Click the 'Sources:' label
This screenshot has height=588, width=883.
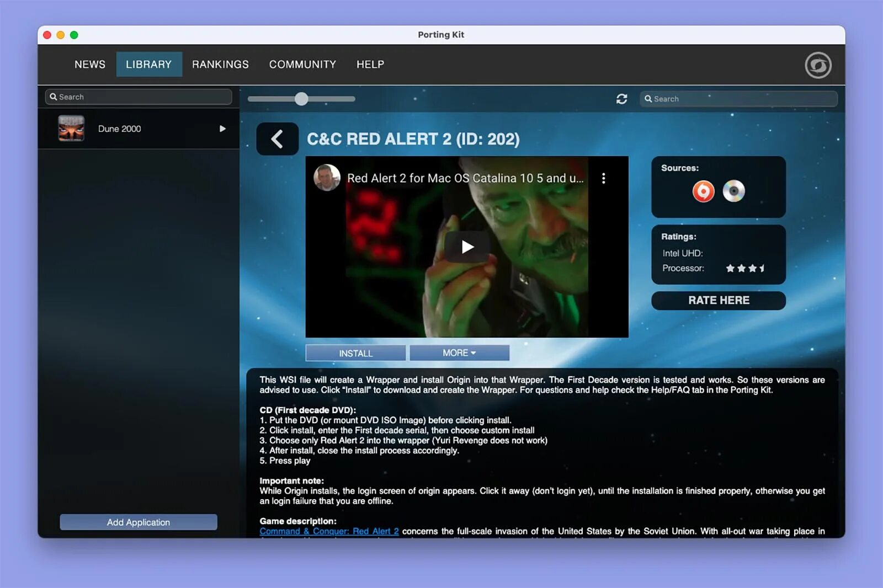coord(680,168)
